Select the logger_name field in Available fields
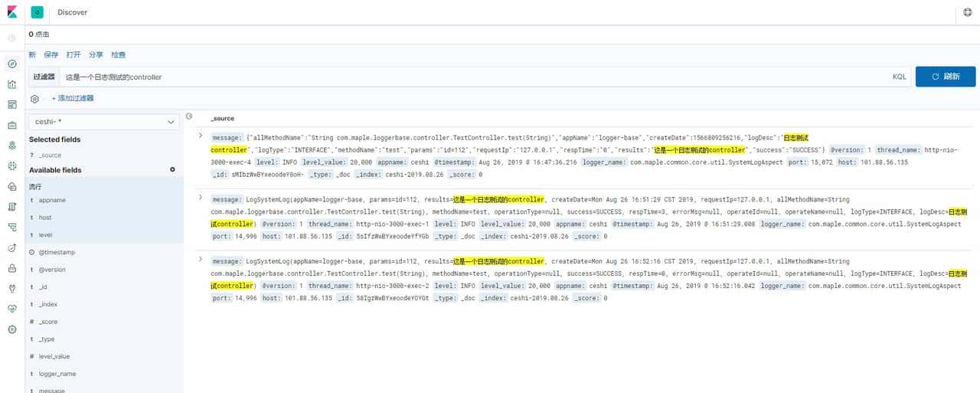The image size is (980, 393). pos(57,374)
